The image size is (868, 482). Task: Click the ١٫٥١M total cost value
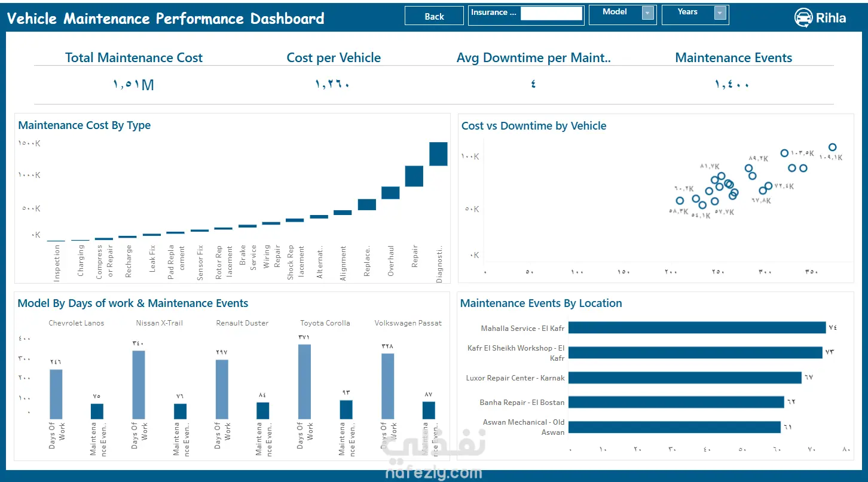[133, 85]
